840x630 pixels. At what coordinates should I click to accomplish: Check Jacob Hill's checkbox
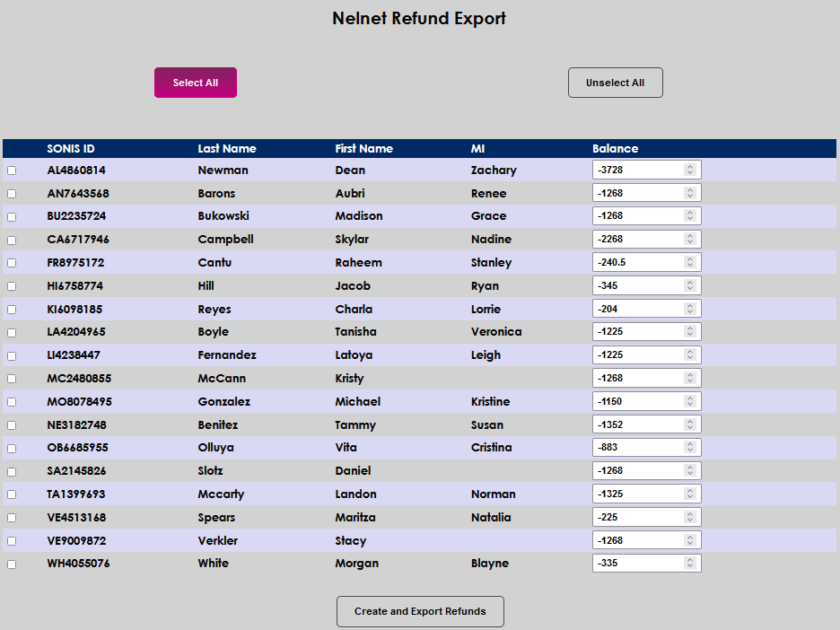point(11,285)
